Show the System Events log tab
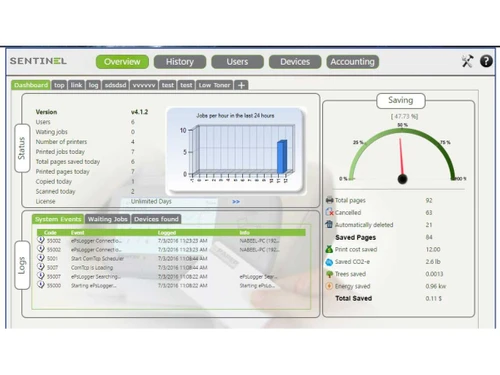This screenshot has height=375, width=500. (58, 219)
